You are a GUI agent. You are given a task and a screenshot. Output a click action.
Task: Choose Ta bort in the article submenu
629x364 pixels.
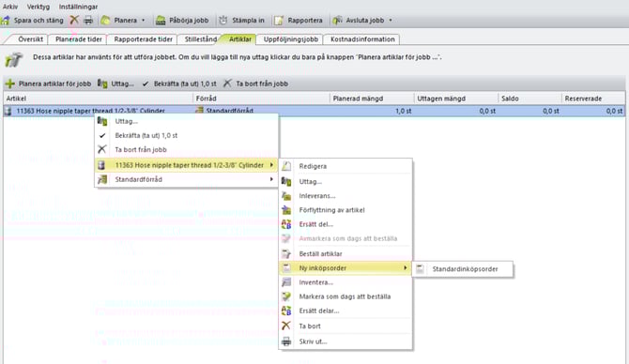pos(345,326)
